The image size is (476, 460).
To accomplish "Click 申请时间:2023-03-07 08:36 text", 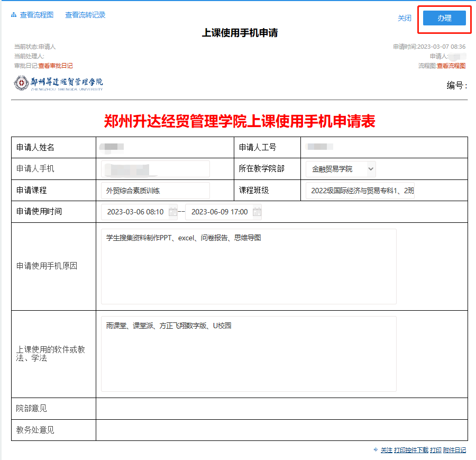I will click(429, 47).
